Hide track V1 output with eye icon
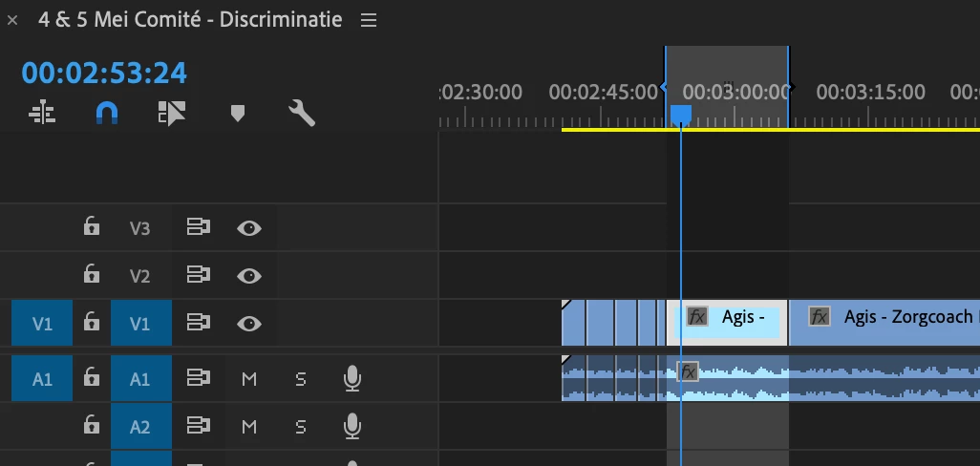The image size is (980, 466). click(248, 323)
